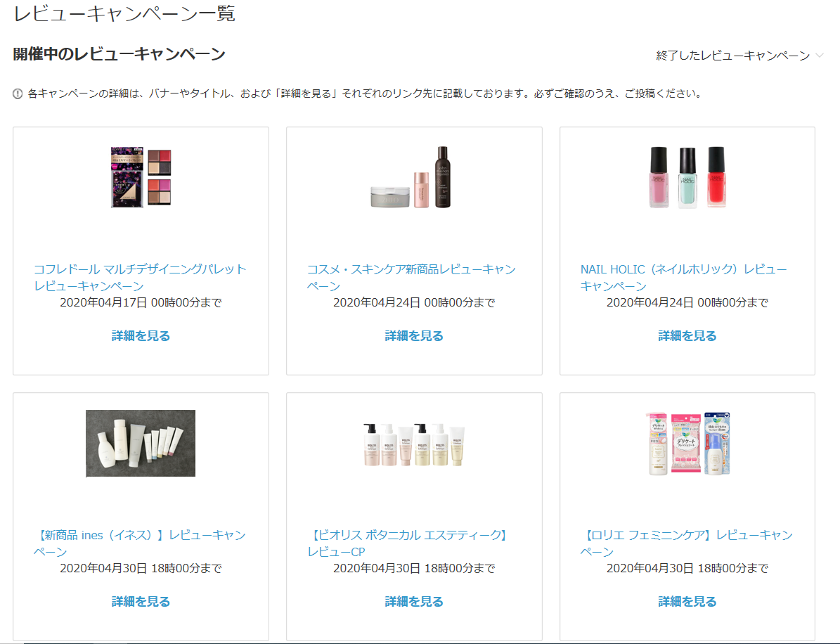Select the skincare jar and bottles image
Image resolution: width=840 pixels, height=644 pixels.
[x=411, y=177]
